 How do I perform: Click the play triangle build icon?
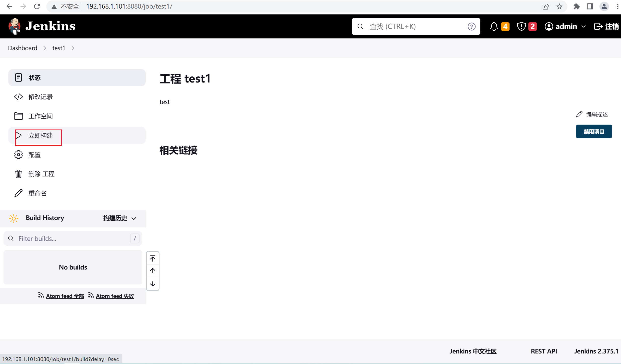(x=19, y=135)
